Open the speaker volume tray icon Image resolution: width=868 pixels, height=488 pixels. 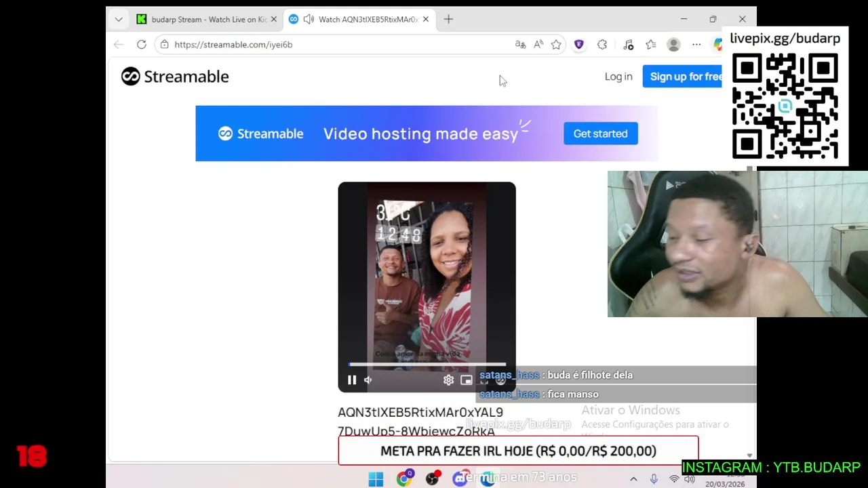click(689, 479)
